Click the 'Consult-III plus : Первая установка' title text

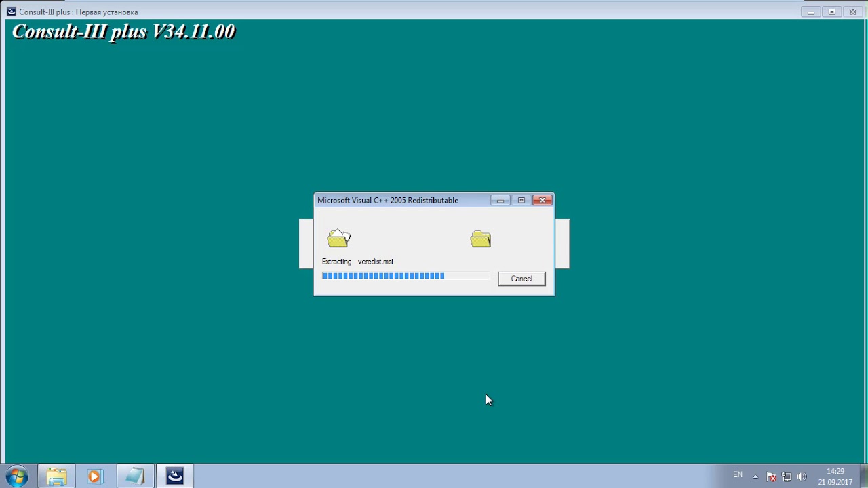pos(79,12)
